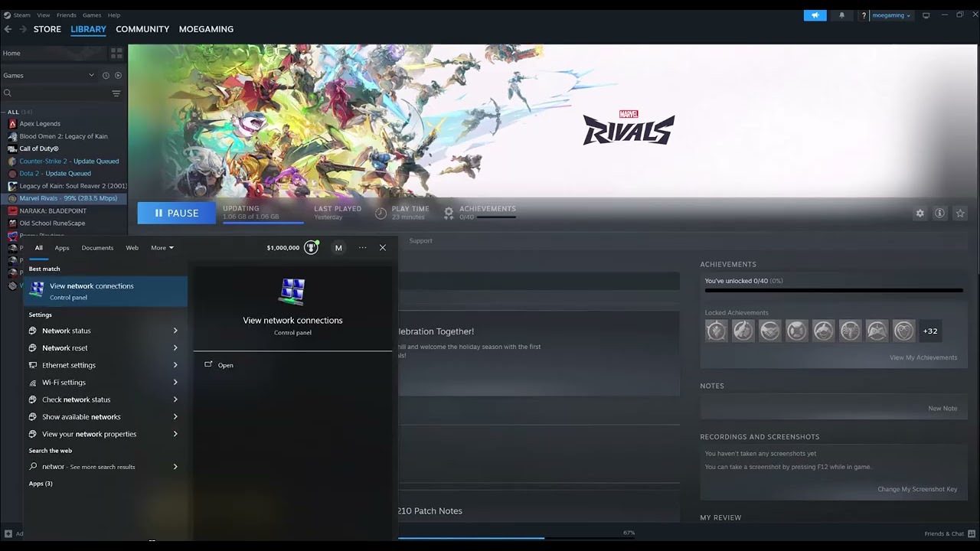
Task: Expand Show available networks arrow
Action: pyautogui.click(x=175, y=417)
